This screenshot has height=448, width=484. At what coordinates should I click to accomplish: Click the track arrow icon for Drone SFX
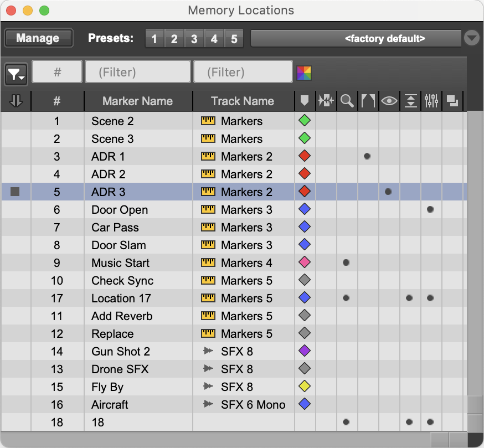pyautogui.click(x=208, y=368)
